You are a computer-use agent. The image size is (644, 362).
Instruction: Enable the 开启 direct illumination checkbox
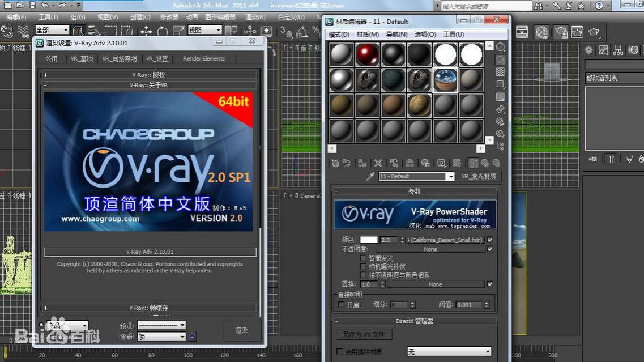pos(341,304)
